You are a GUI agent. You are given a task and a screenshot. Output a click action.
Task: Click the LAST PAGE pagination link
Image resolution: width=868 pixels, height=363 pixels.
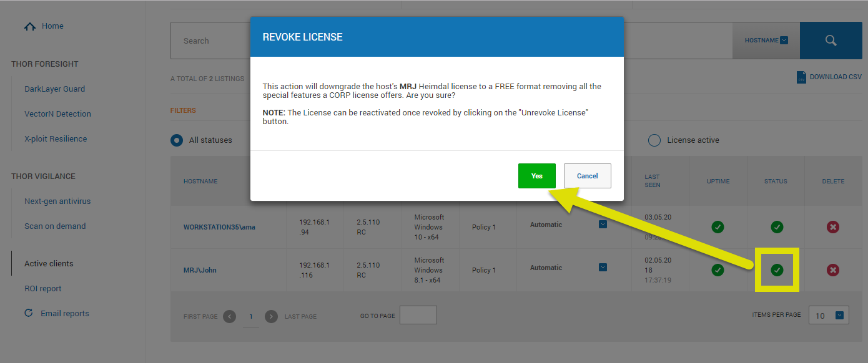coord(300,316)
